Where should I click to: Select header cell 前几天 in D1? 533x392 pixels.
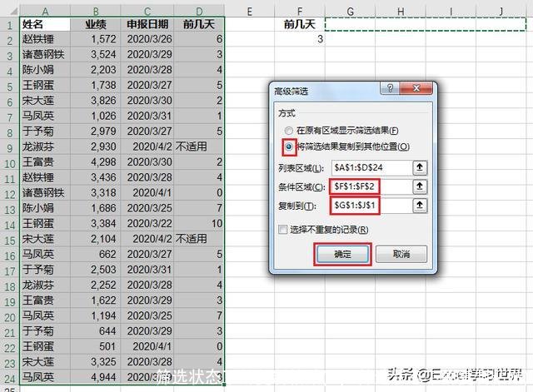(199, 24)
